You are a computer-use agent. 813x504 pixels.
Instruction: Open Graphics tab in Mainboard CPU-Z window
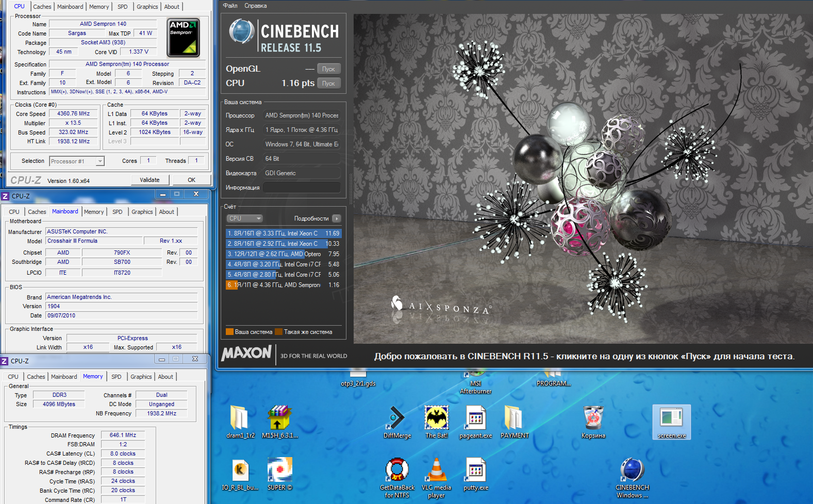(142, 212)
